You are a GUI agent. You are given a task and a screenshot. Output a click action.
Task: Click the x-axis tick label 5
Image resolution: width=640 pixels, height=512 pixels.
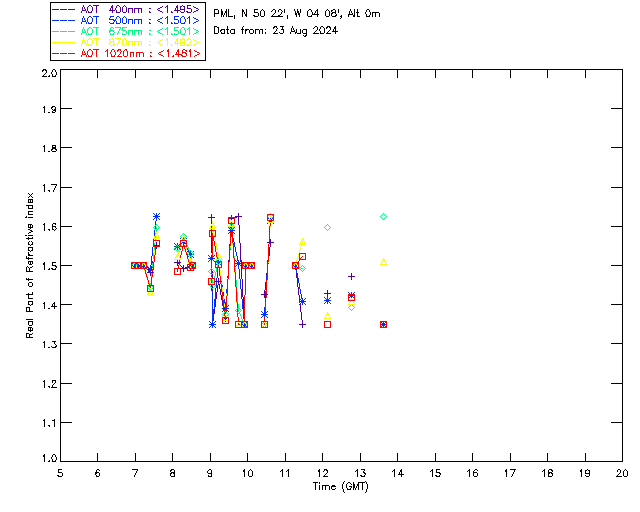coord(60,473)
